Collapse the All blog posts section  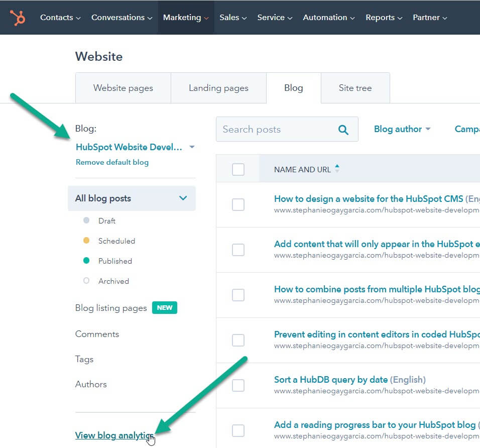point(183,198)
